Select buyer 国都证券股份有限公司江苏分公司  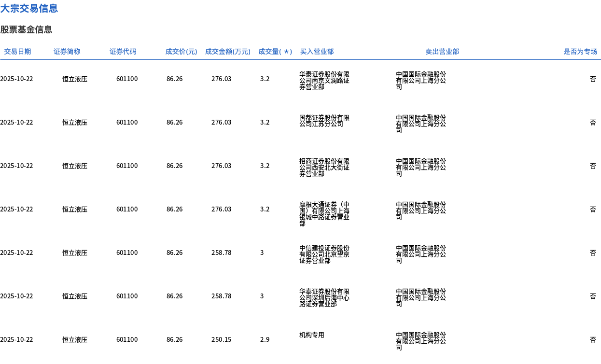point(324,121)
